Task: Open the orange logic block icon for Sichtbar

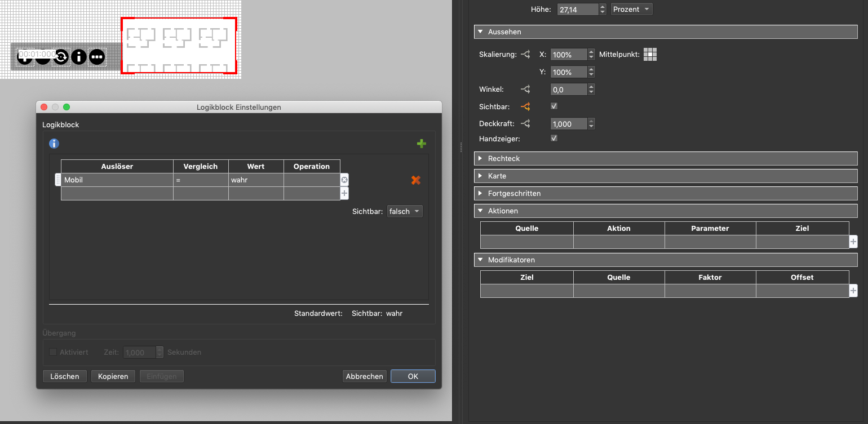Action: (525, 106)
